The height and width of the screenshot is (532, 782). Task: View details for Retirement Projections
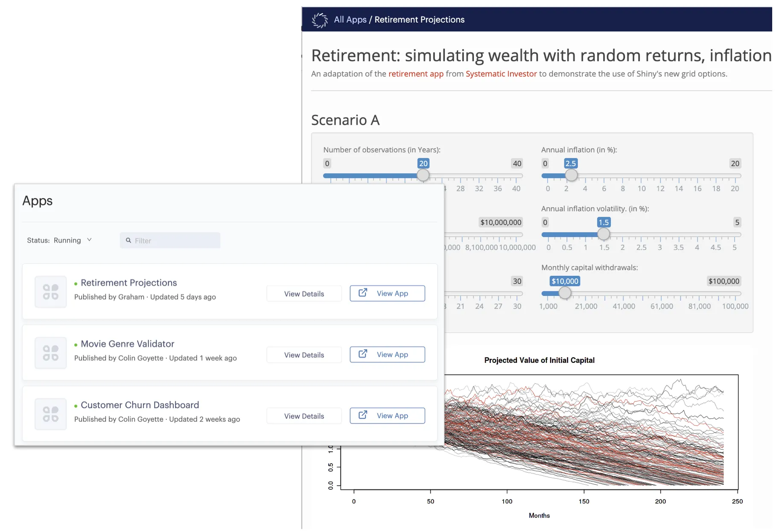304,294
